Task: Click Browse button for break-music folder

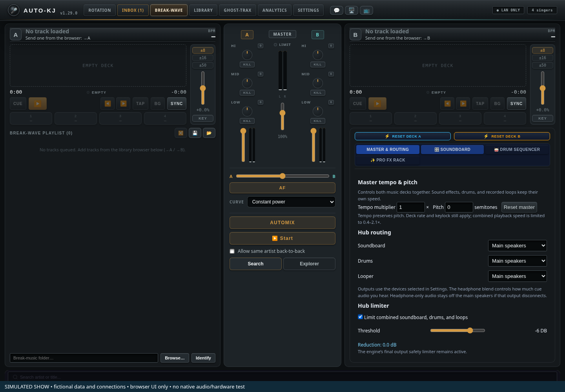Action: [175, 358]
